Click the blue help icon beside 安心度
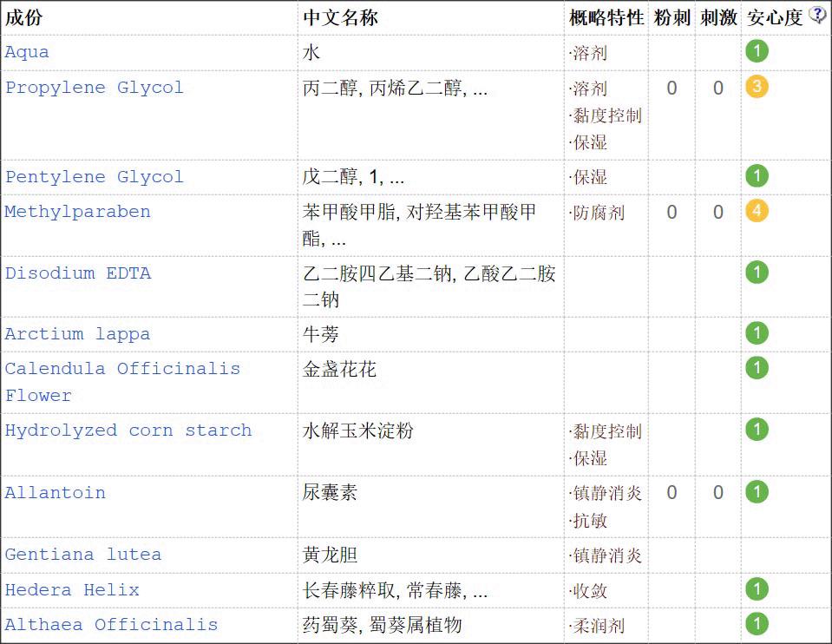The width and height of the screenshot is (832, 644). [x=816, y=15]
